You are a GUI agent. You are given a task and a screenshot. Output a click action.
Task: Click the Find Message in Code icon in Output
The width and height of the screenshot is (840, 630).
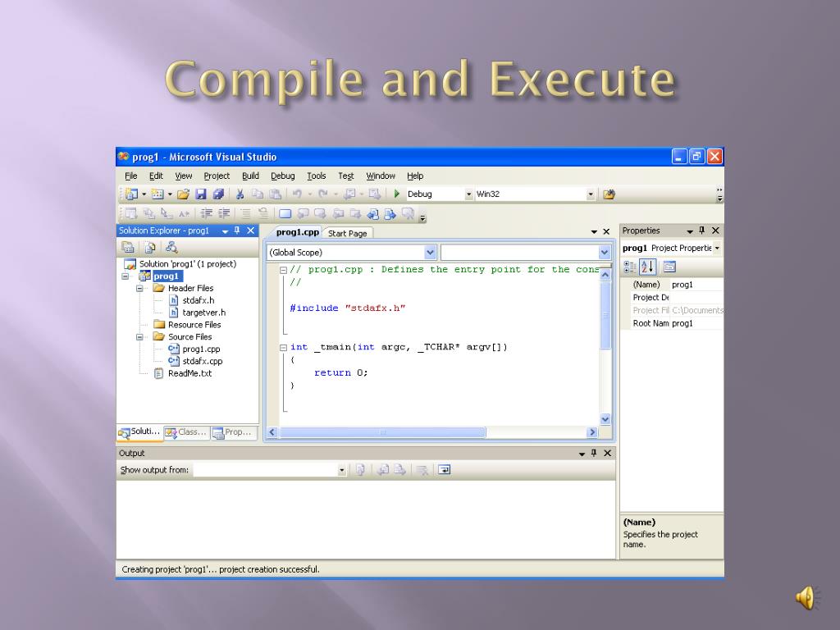pyautogui.click(x=361, y=470)
